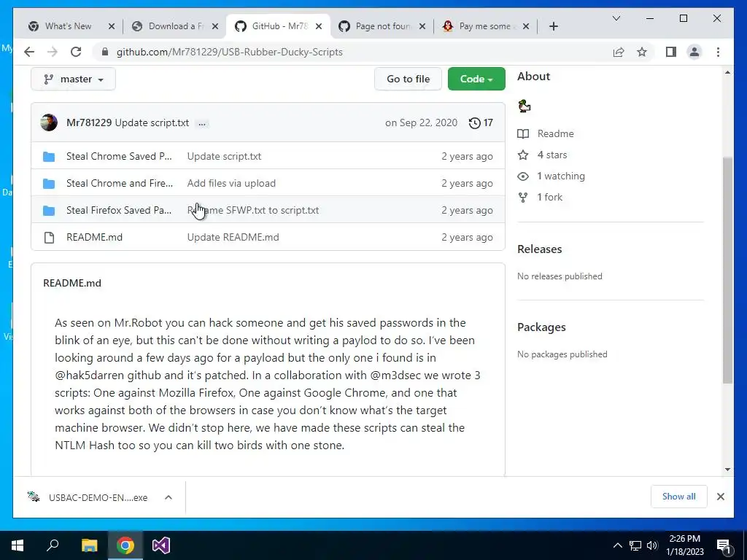Viewport: 747px width, 560px height.
Task: Reload the GitHub page
Action: click(x=76, y=52)
